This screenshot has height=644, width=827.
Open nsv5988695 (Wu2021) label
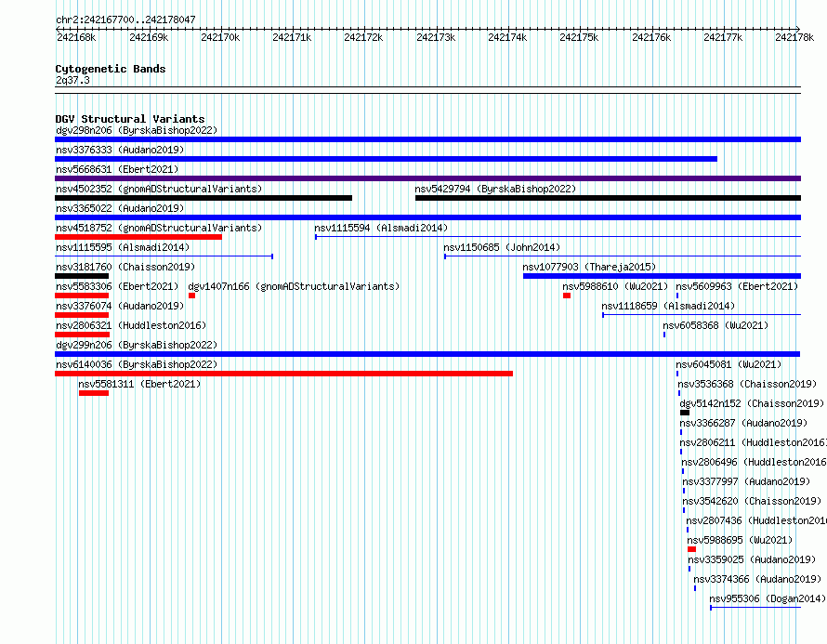pyautogui.click(x=740, y=540)
